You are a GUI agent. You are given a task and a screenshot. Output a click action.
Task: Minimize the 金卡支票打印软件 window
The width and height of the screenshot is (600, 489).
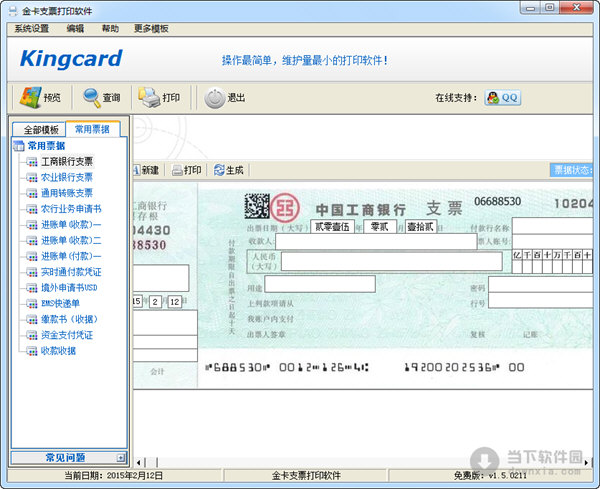(530, 8)
